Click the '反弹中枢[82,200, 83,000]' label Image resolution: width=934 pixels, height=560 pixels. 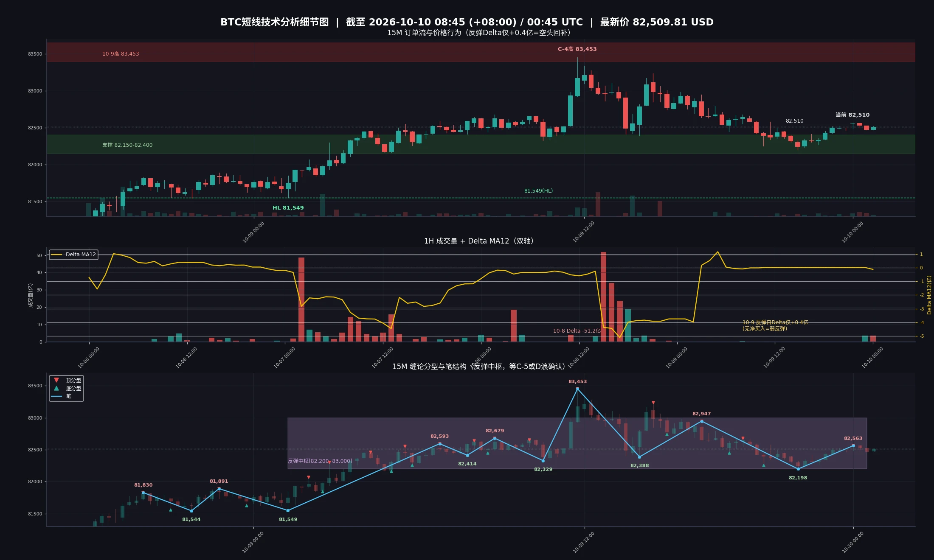pos(320,461)
